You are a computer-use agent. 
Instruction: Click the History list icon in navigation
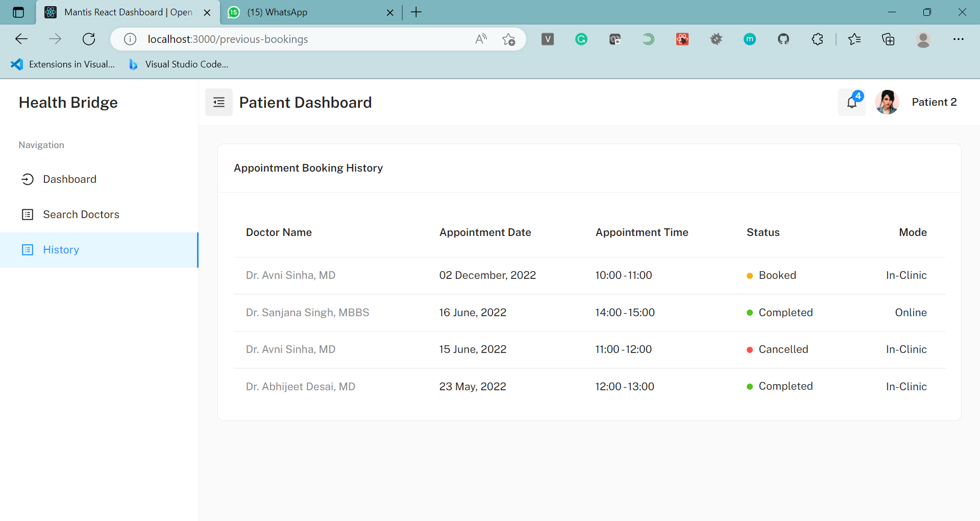(28, 250)
